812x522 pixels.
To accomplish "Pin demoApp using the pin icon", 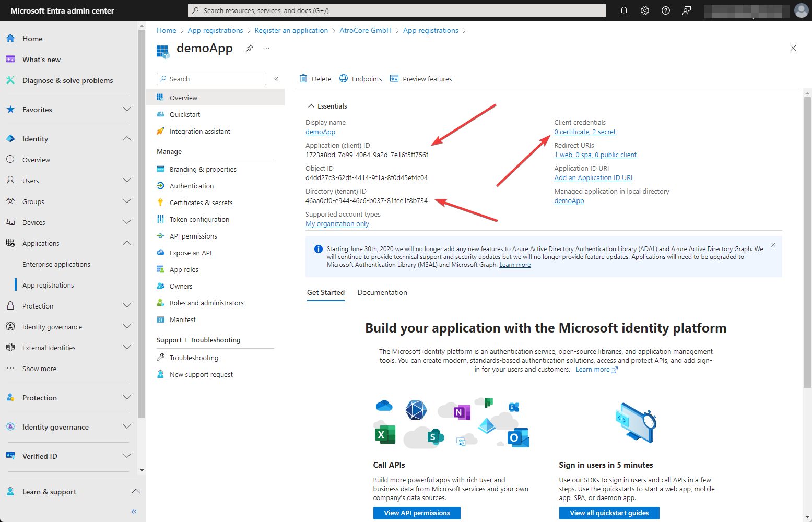I will pyautogui.click(x=250, y=48).
